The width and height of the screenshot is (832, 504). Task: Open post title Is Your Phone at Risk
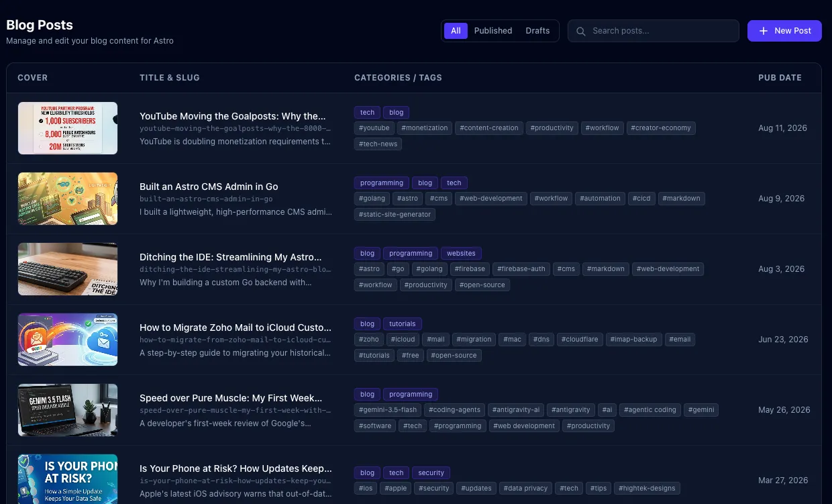coord(236,468)
